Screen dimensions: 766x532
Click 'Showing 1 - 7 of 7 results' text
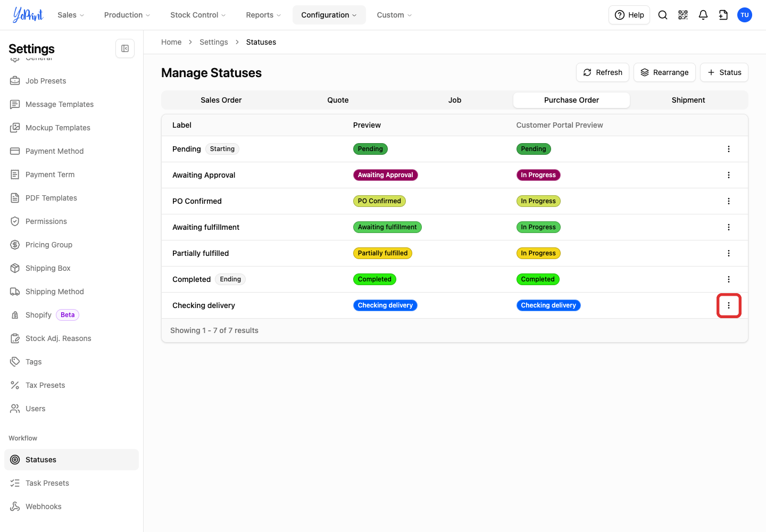coord(214,330)
